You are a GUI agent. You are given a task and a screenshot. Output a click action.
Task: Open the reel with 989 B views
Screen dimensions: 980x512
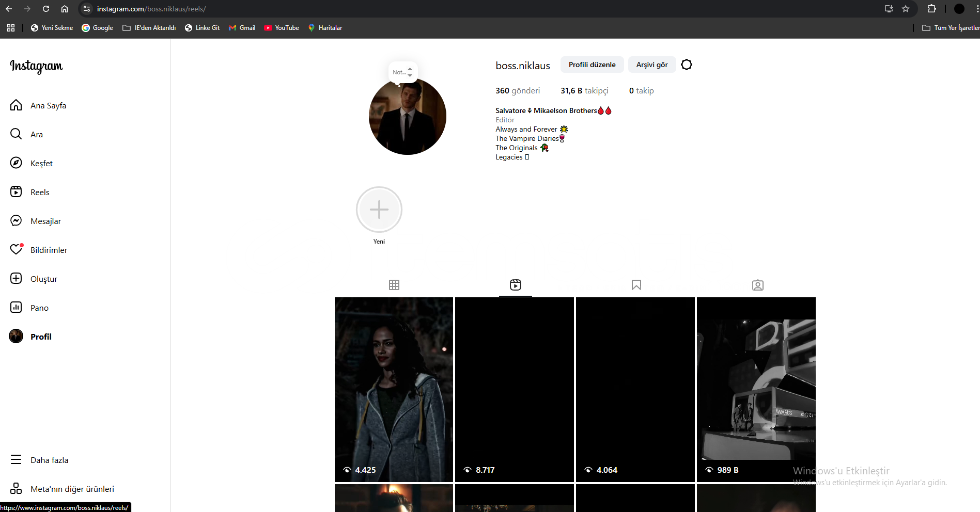[756, 390]
